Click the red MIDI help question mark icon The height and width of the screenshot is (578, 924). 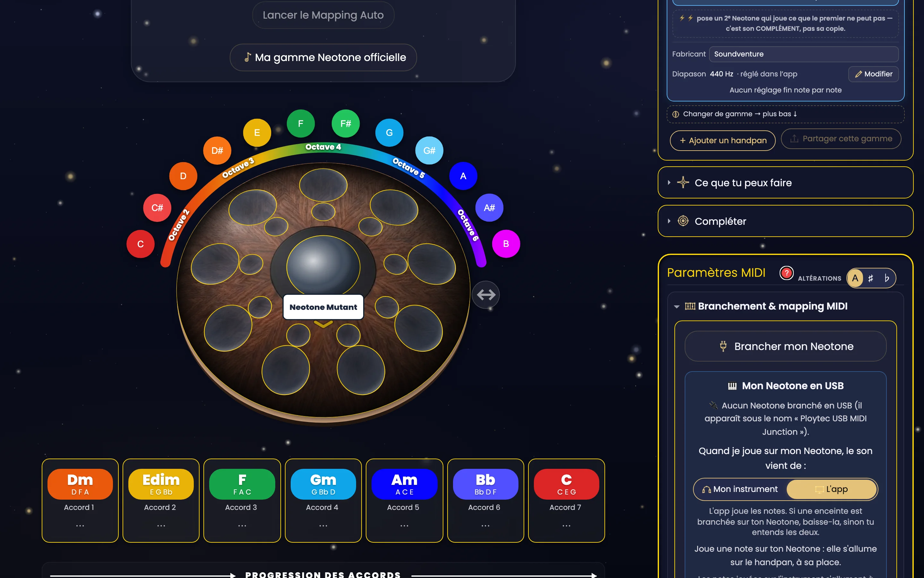(x=786, y=273)
